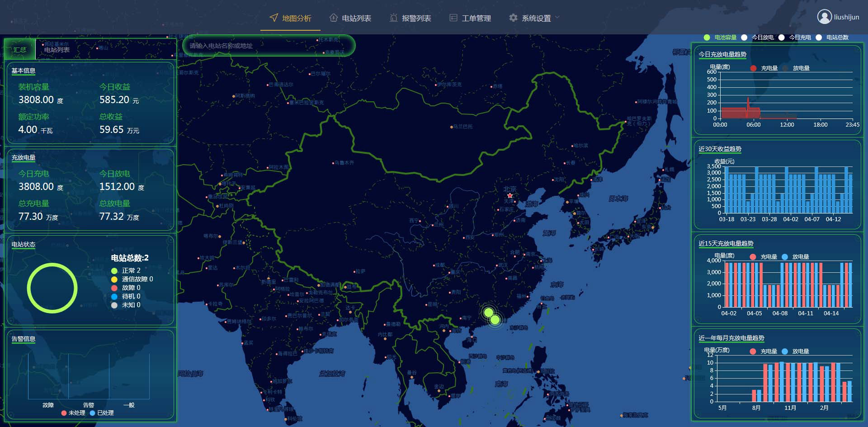The width and height of the screenshot is (868, 427).
Task: Click the user avatar icon
Action: (824, 17)
